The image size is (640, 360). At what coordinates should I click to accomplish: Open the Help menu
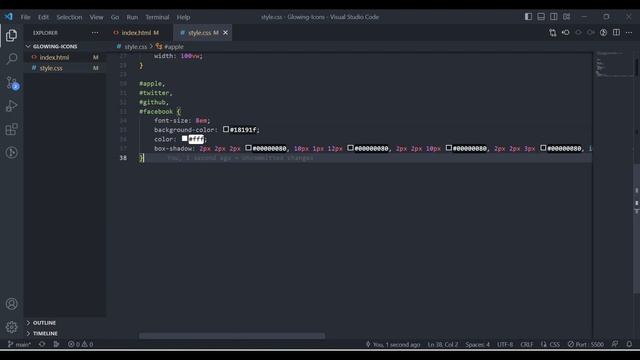pos(183,17)
